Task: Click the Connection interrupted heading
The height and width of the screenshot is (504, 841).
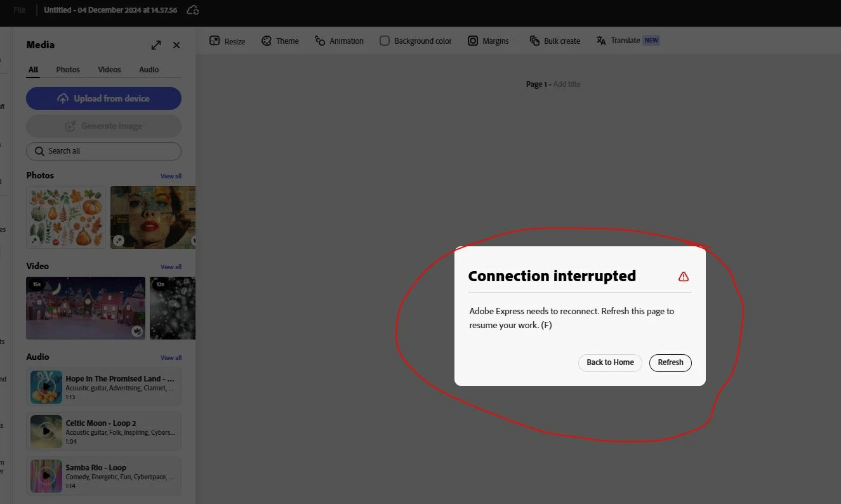Action: coord(552,276)
